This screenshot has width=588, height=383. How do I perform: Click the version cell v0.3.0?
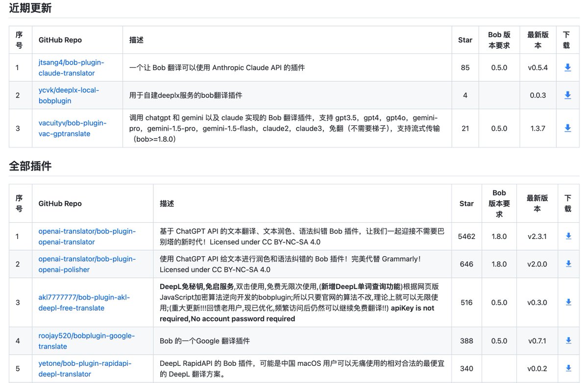tap(537, 302)
